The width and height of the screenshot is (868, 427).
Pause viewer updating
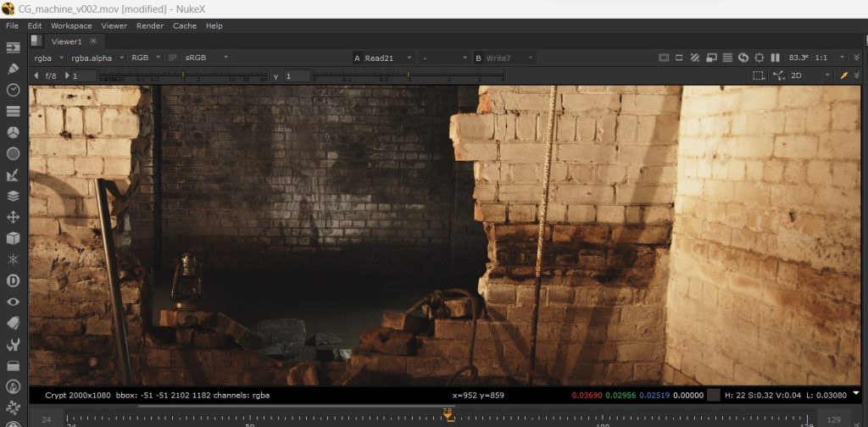tap(776, 58)
